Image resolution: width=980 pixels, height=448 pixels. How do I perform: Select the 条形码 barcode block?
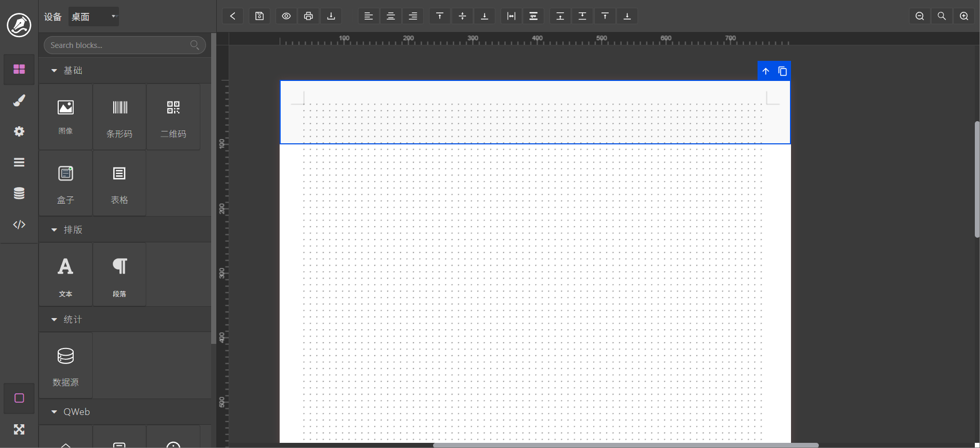point(119,118)
